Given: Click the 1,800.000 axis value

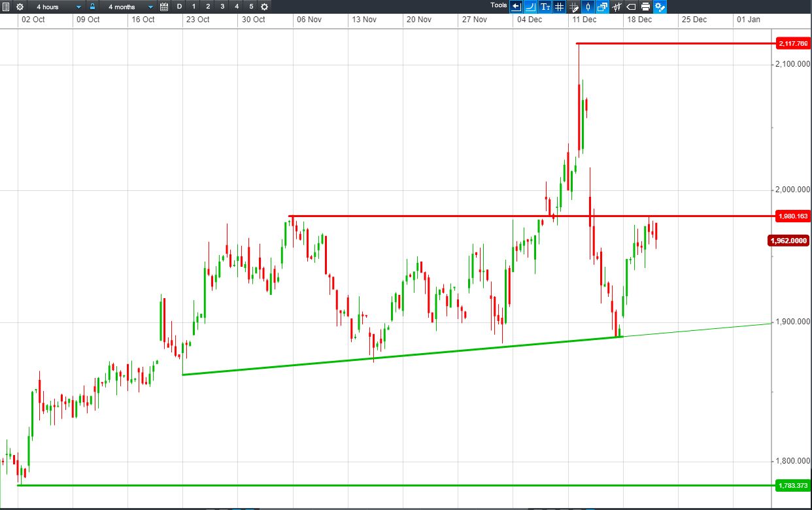Looking at the screenshot, I should 793,461.
